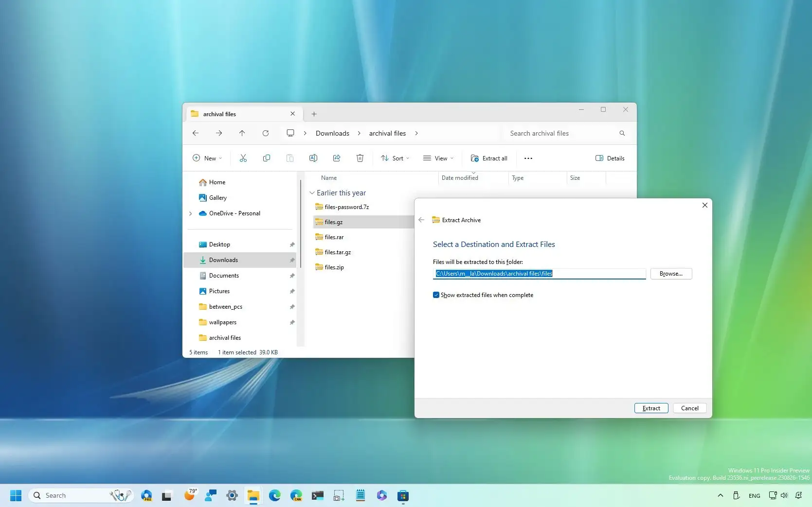Select the Rename icon in the toolbar
Image resolution: width=812 pixels, height=507 pixels.
point(313,158)
